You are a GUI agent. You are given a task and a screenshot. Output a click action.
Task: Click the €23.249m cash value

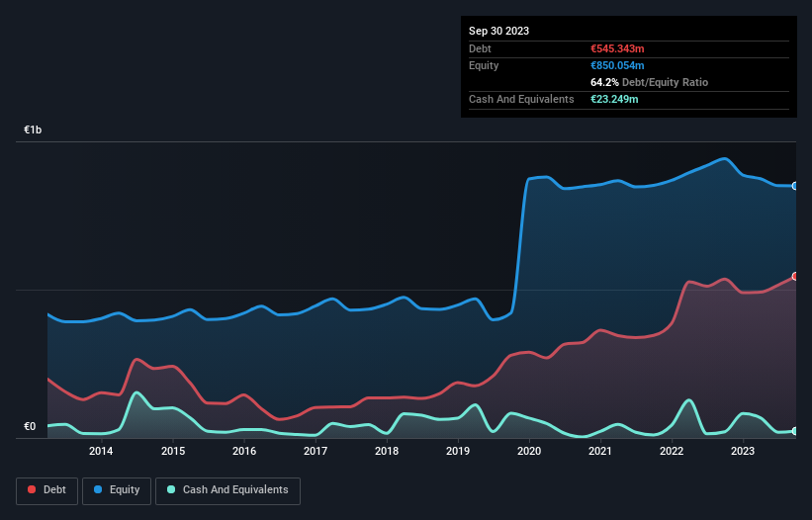tap(614, 99)
